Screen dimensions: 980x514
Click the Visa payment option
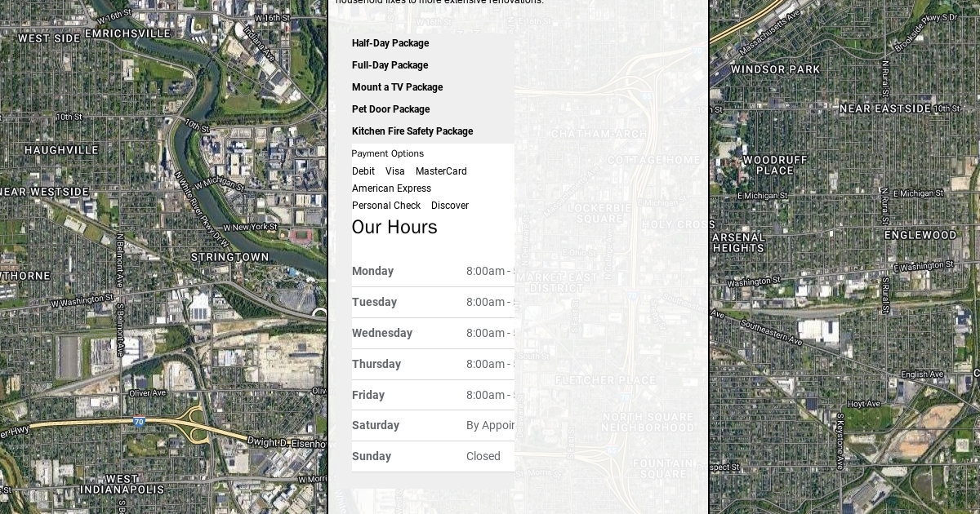(395, 171)
